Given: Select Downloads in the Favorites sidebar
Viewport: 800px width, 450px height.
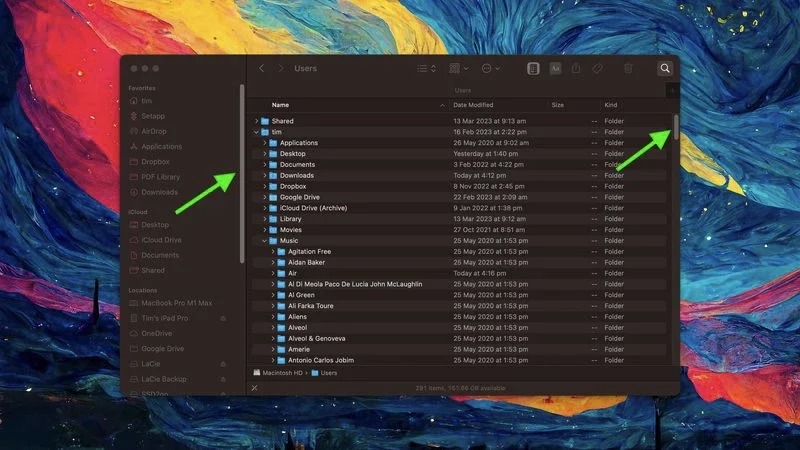Looking at the screenshot, I should click(158, 192).
